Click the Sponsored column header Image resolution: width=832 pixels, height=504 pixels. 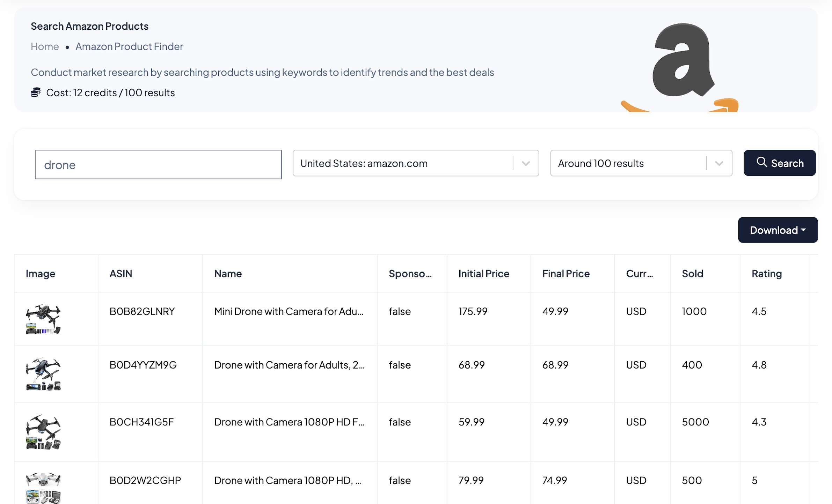[410, 273]
